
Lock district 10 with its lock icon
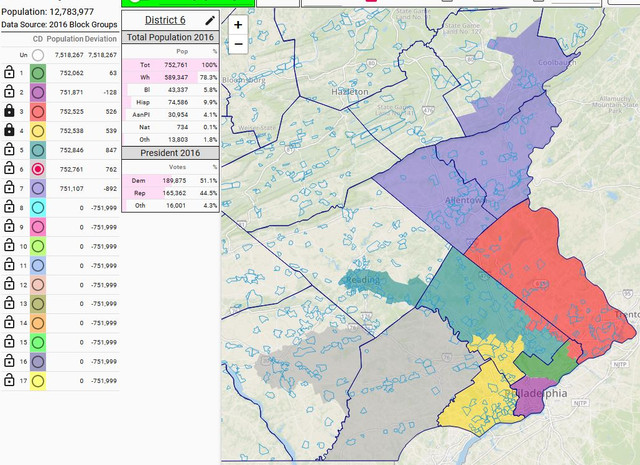[x=9, y=246]
